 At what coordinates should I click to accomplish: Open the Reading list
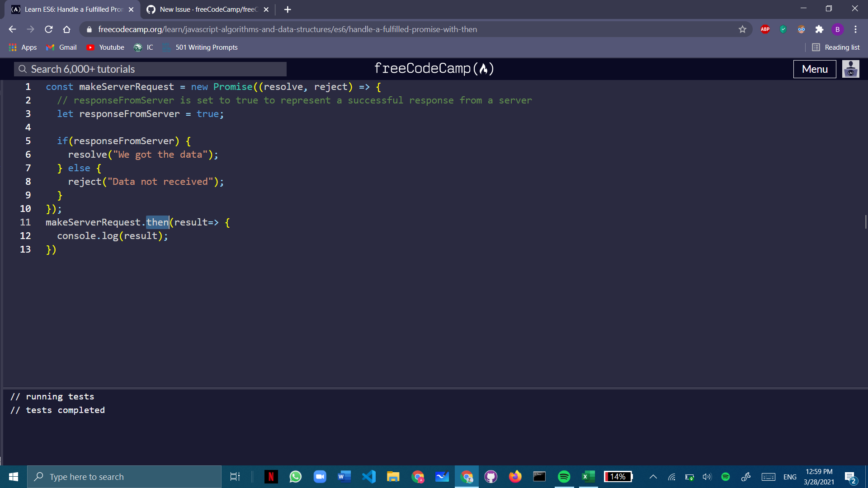point(836,47)
